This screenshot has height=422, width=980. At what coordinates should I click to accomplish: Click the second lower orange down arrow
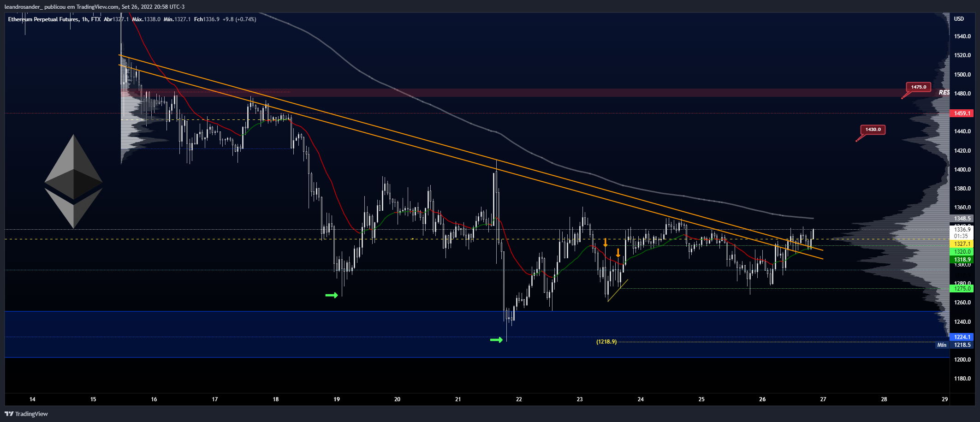point(618,253)
